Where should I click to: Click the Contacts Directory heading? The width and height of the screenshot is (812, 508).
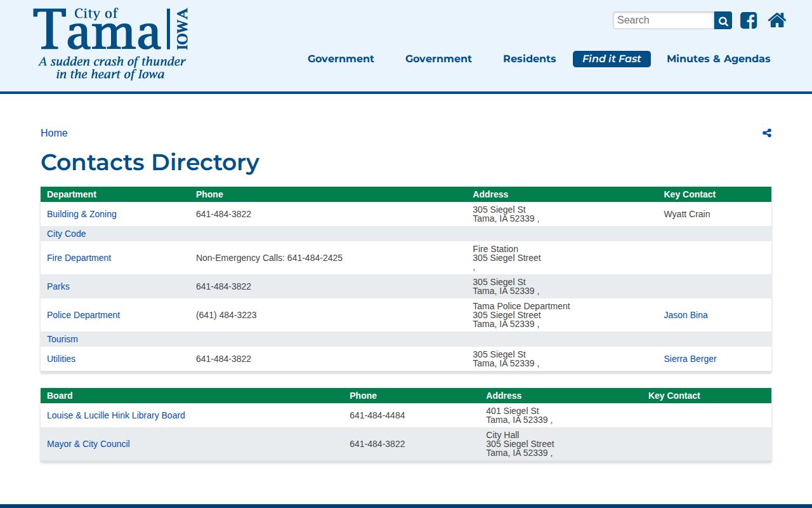150,163
